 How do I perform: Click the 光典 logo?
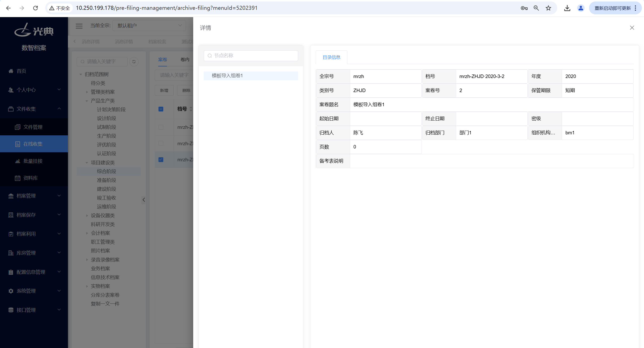pyautogui.click(x=34, y=30)
